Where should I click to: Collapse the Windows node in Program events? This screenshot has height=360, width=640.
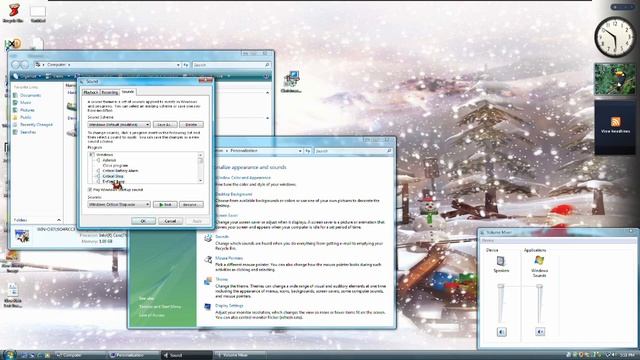pos(92,155)
